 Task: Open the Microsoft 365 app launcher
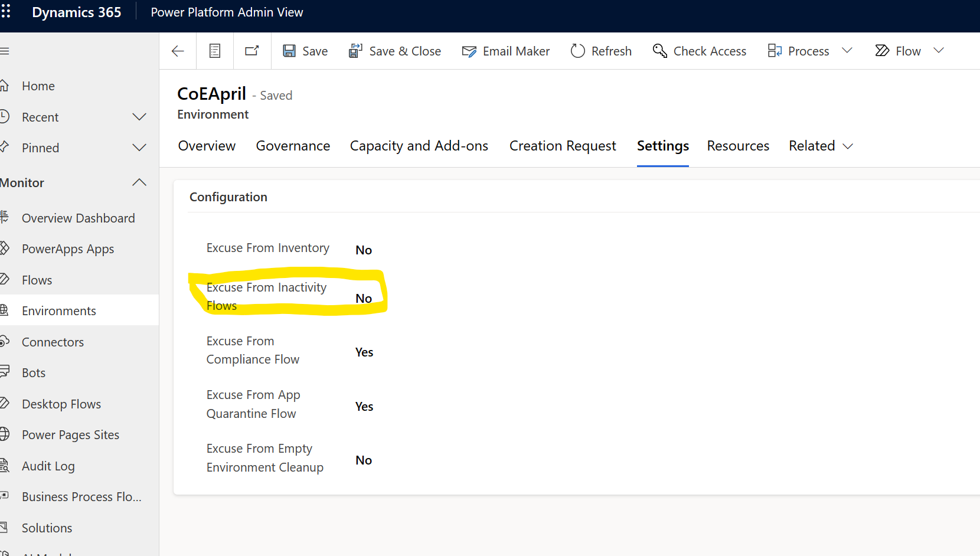coord(6,11)
